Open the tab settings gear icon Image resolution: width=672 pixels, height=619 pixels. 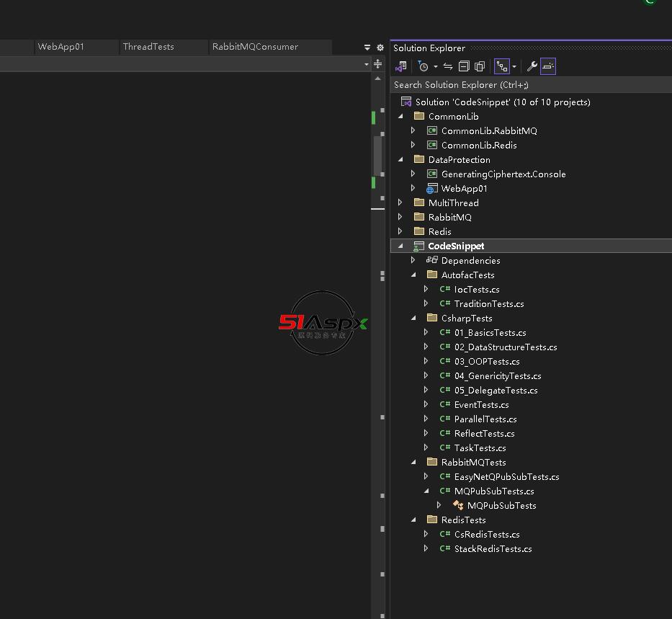click(x=380, y=48)
